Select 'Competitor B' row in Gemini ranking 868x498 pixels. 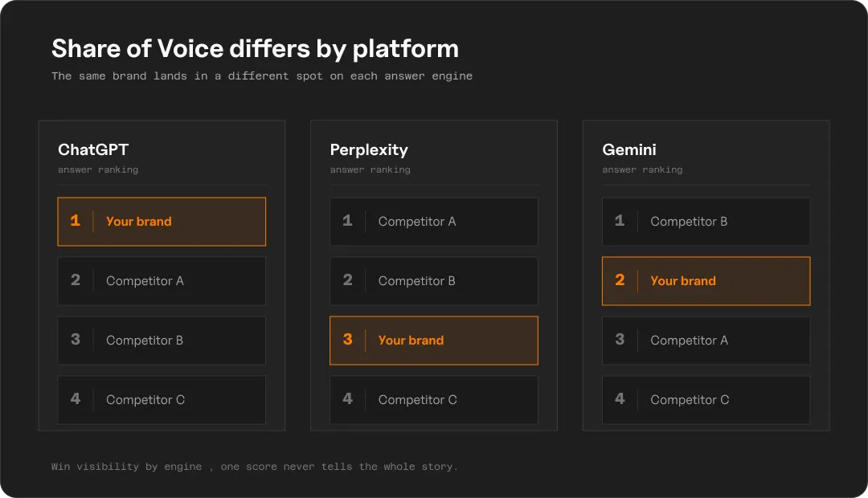pos(706,222)
